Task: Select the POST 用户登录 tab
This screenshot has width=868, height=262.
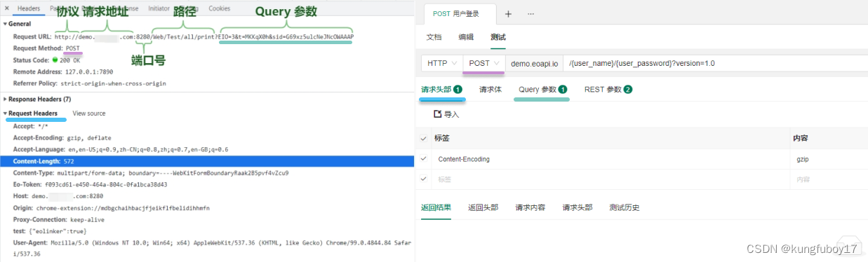Action: coord(460,14)
